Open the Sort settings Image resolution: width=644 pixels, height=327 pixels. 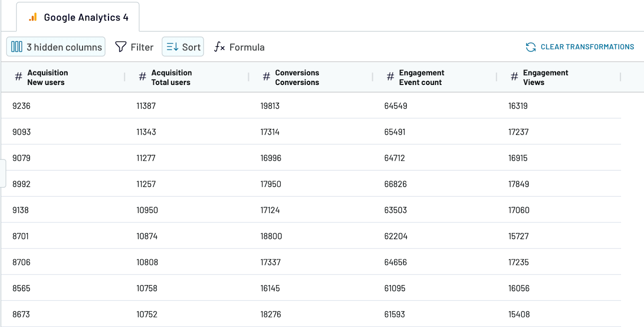pyautogui.click(x=183, y=47)
